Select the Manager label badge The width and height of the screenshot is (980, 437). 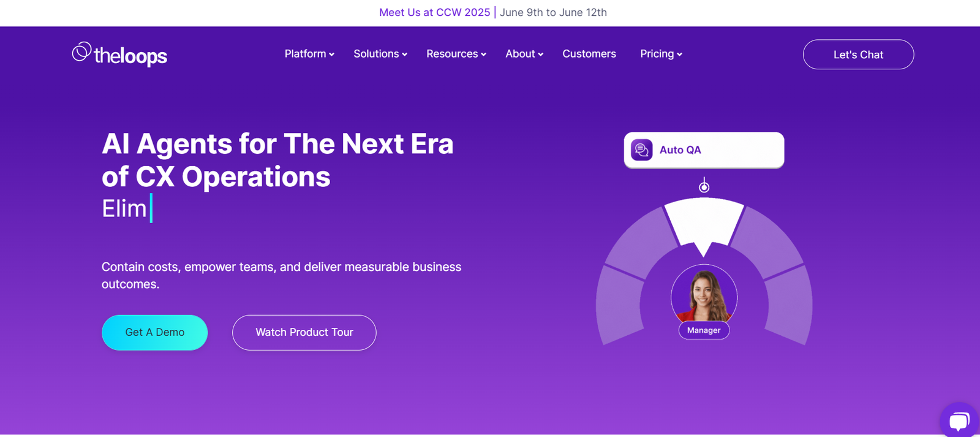(704, 330)
